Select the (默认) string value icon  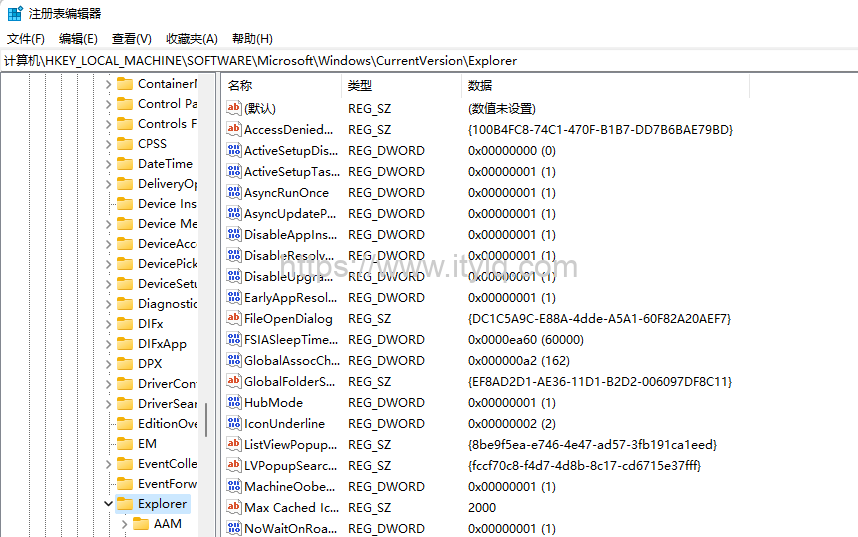click(234, 108)
